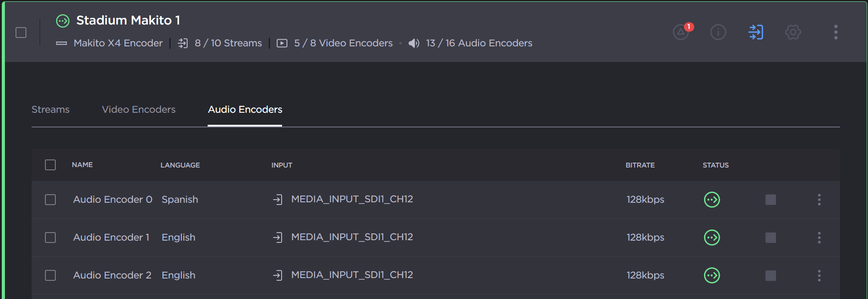Click the input icon beside Audio Encoder 0
The width and height of the screenshot is (868, 299).
pos(278,200)
